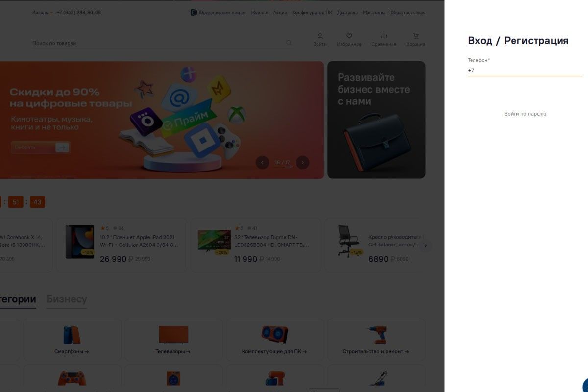Click the gamepad category icon
The image size is (588, 392).
(x=72, y=378)
